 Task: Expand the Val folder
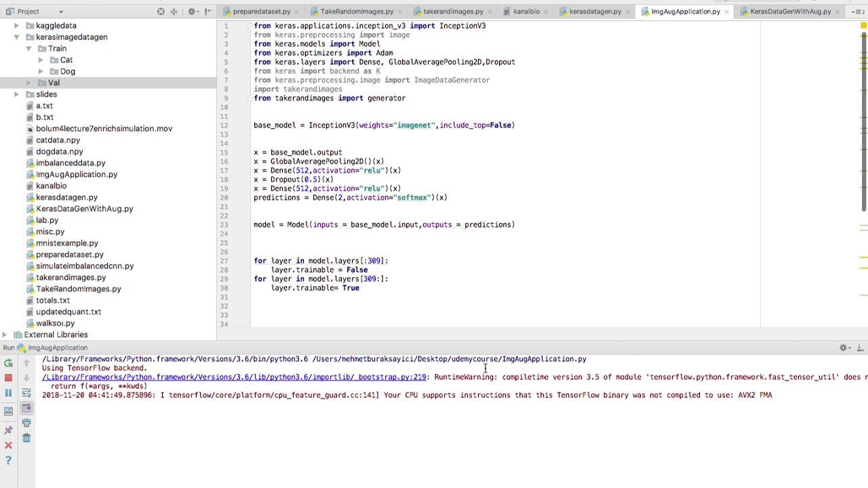tap(28, 83)
